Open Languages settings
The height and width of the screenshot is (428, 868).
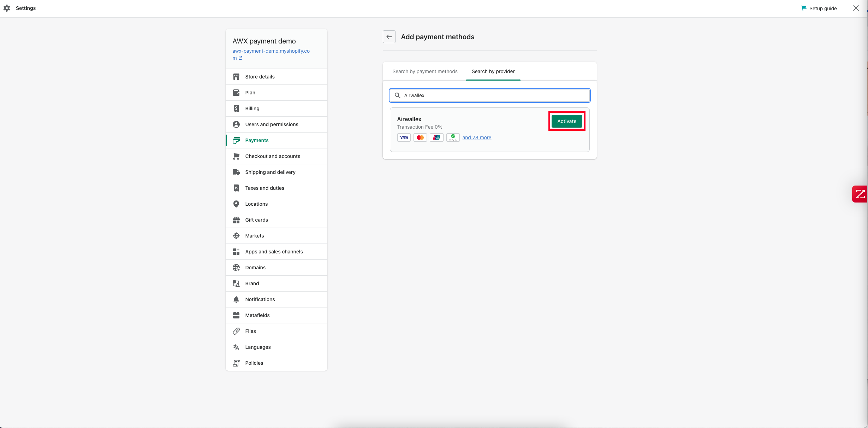coord(277,347)
